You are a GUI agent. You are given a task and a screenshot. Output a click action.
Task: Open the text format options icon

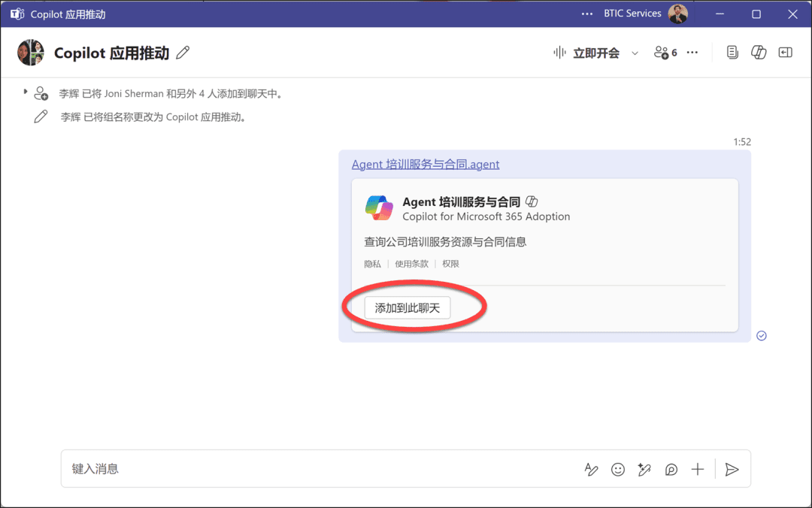pos(591,469)
